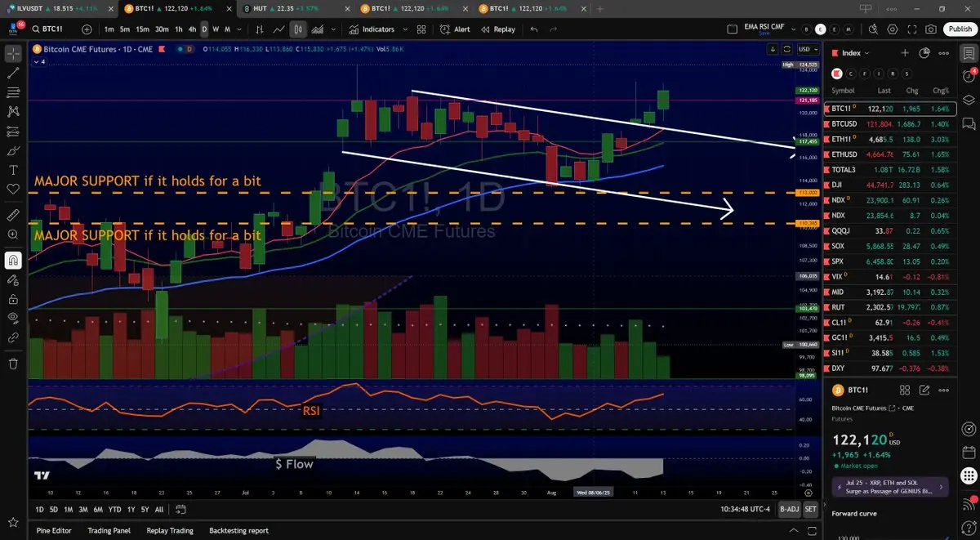Viewport: 980px width, 540px height.
Task: Select the All date range
Action: tap(158, 509)
